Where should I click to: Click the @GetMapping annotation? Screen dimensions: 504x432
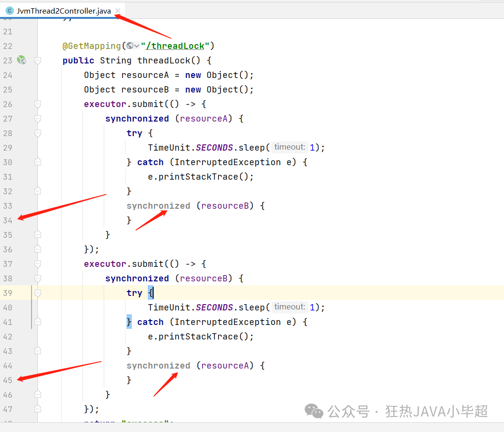point(92,46)
